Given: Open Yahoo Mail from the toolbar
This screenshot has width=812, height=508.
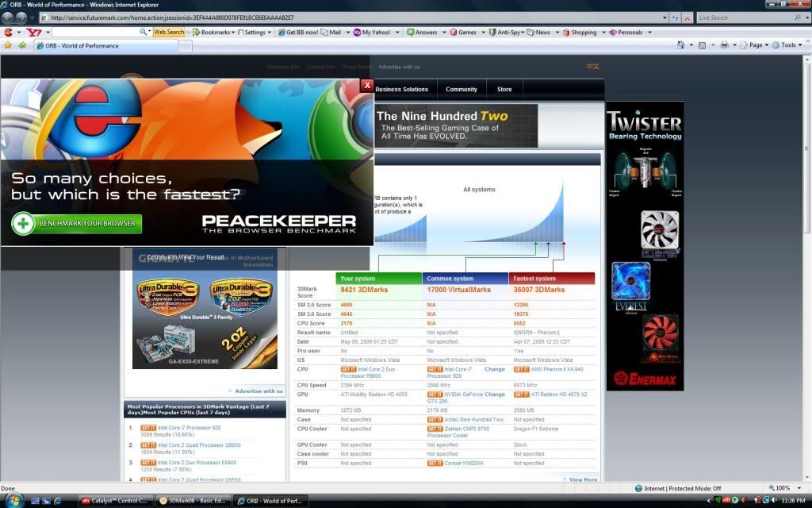Looking at the screenshot, I should (331, 32).
